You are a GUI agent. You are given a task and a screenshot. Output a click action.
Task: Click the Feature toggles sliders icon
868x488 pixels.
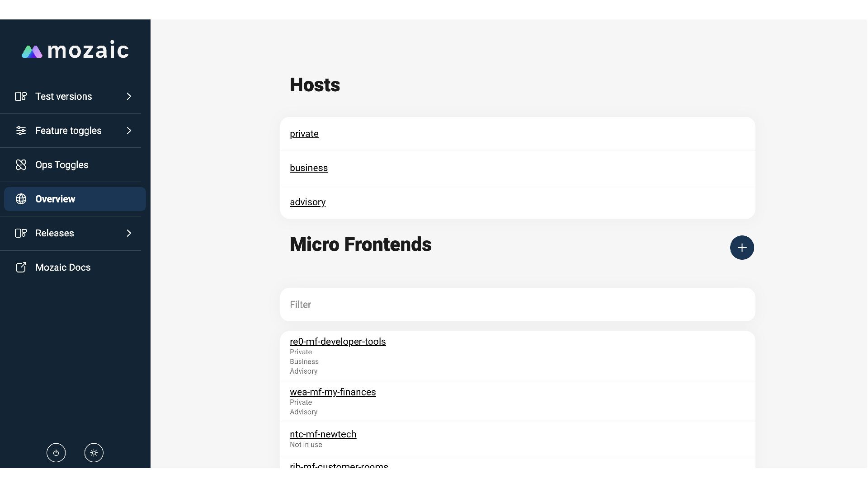21,131
